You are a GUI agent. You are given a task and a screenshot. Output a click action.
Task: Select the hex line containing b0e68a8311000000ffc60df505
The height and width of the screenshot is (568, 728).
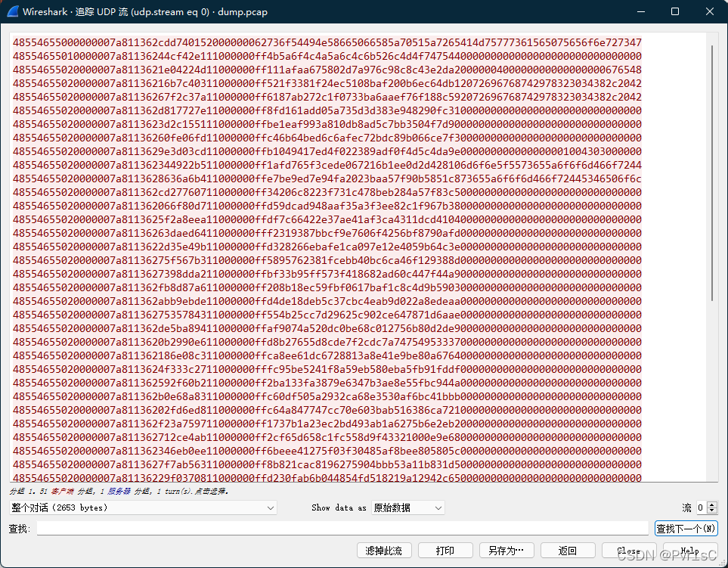[x=327, y=396]
